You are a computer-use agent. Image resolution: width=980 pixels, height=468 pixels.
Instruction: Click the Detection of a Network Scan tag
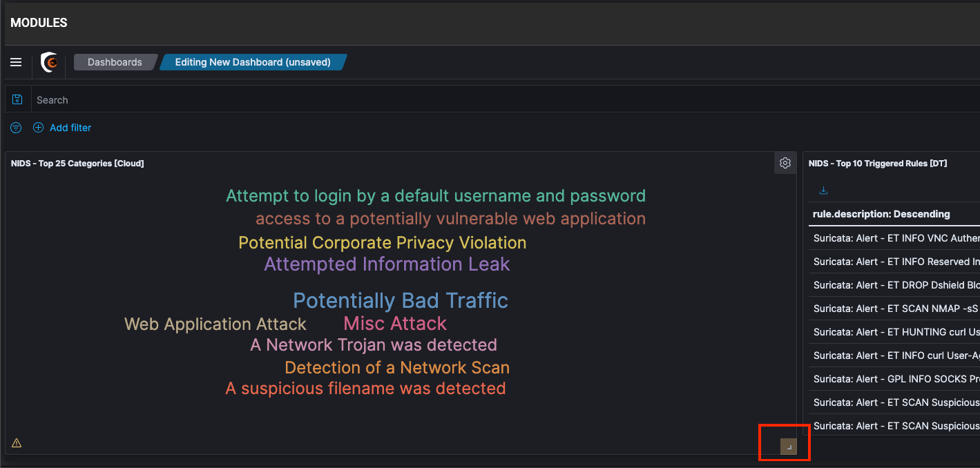(x=397, y=368)
